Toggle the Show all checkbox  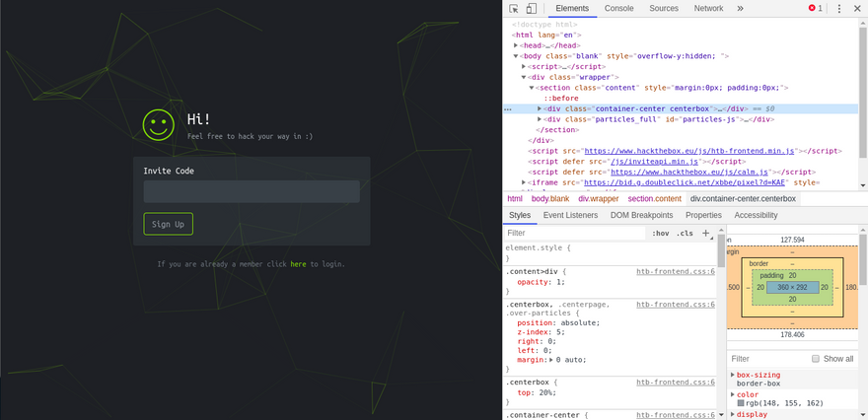point(816,359)
